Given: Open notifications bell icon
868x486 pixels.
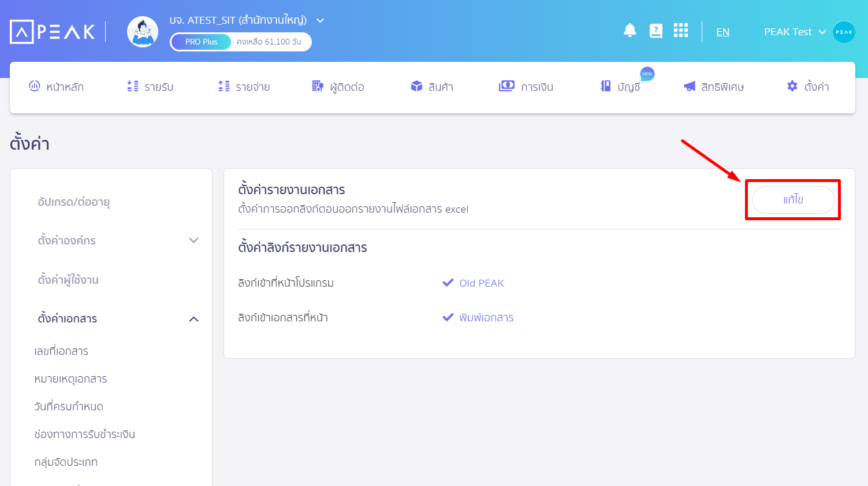Looking at the screenshot, I should [x=630, y=31].
